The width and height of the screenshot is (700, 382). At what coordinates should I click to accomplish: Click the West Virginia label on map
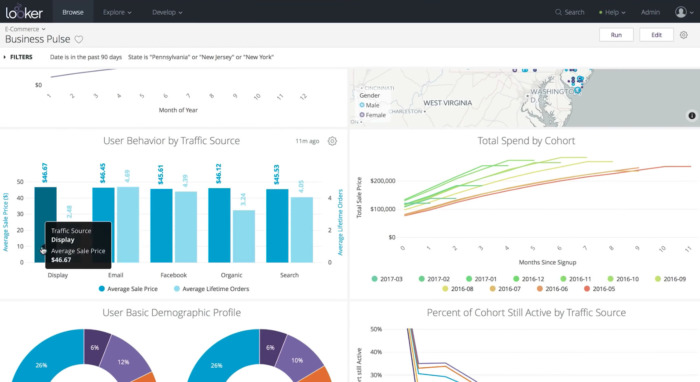point(447,103)
